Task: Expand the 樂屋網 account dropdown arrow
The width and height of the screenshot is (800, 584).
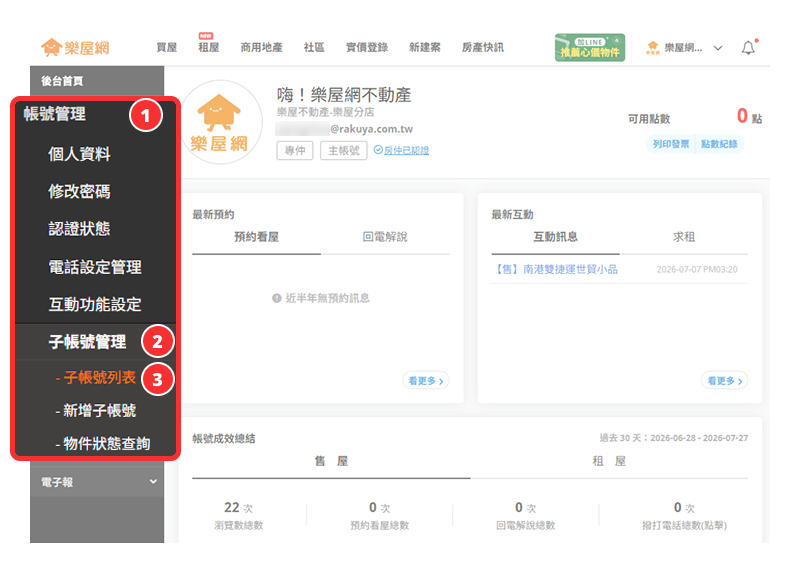Action: tap(718, 48)
